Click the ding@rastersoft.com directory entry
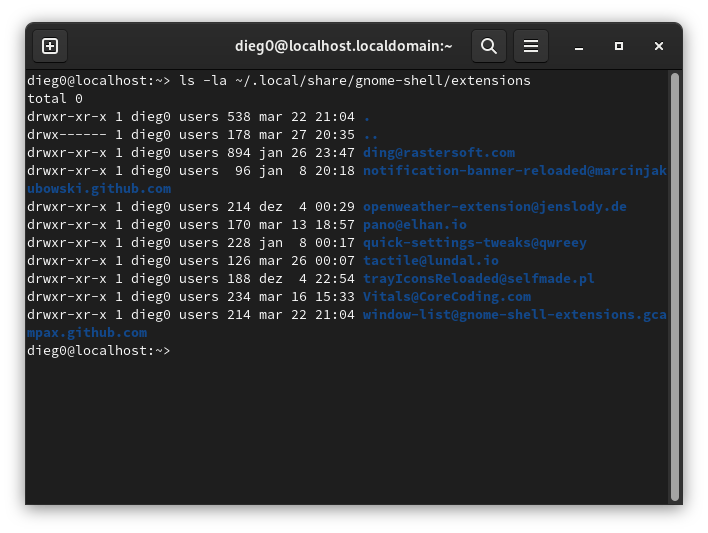 (x=438, y=153)
